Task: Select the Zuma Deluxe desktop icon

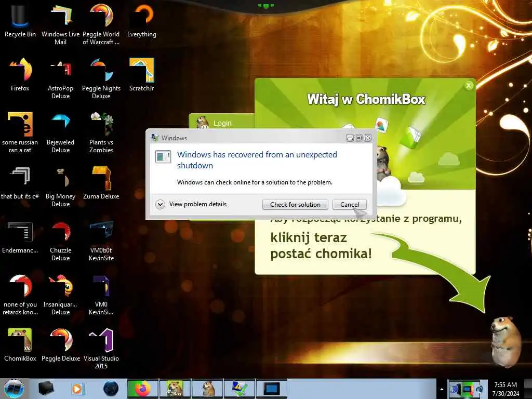Action: pos(101,182)
